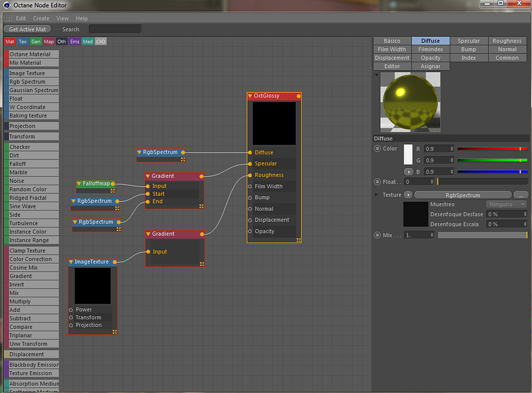This screenshot has height=393, width=532.
Task: Toggle the blue Tex category filter
Action: point(23,42)
